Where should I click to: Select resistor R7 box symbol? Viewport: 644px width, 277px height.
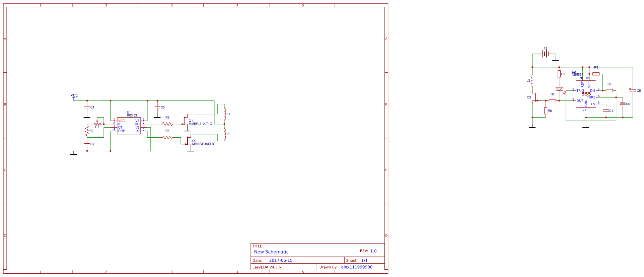[x=552, y=100]
